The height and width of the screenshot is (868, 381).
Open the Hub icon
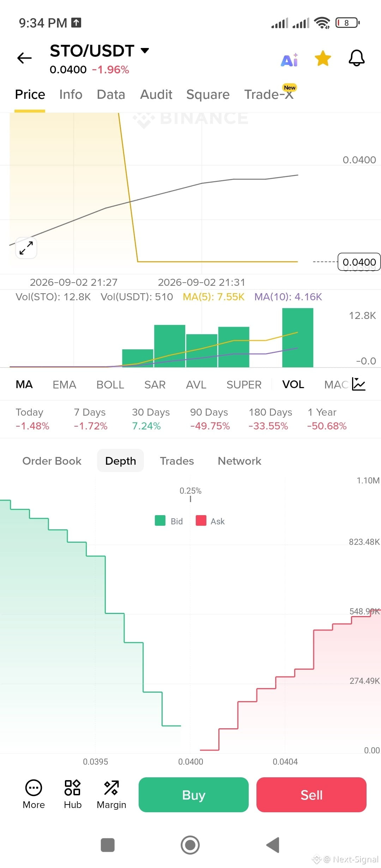click(73, 788)
